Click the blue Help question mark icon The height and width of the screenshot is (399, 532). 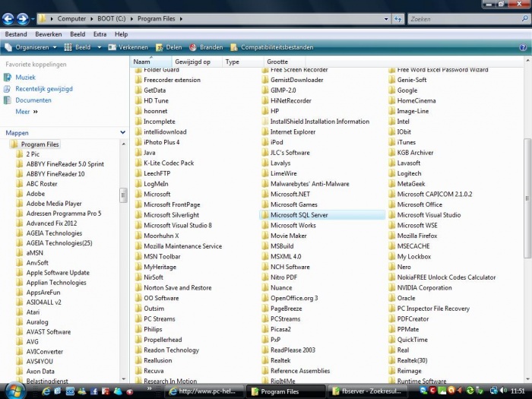[523, 47]
